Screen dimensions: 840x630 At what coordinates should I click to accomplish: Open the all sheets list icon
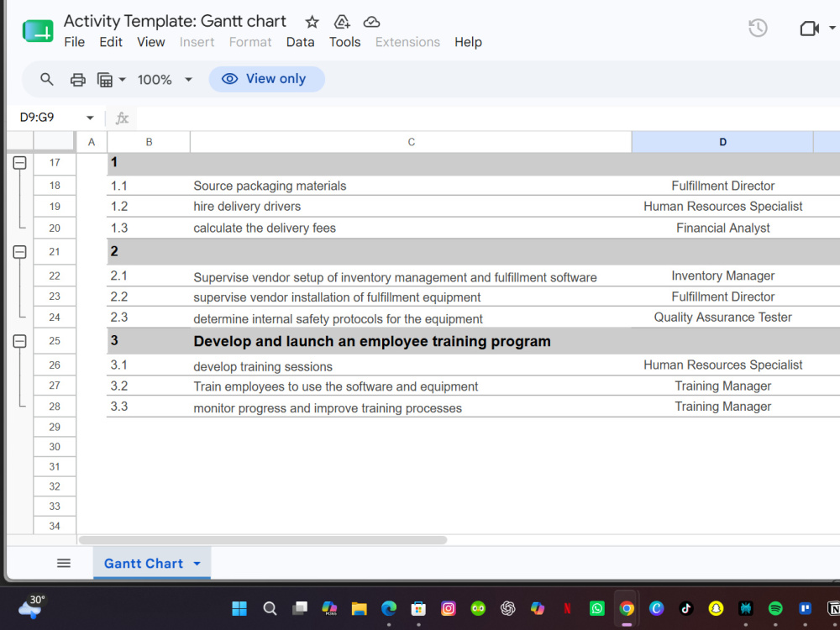pos(64,563)
